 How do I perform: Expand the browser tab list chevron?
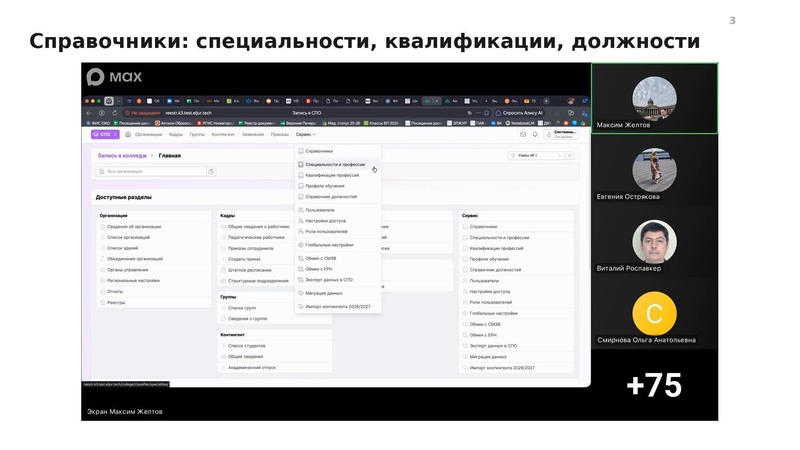tap(118, 101)
